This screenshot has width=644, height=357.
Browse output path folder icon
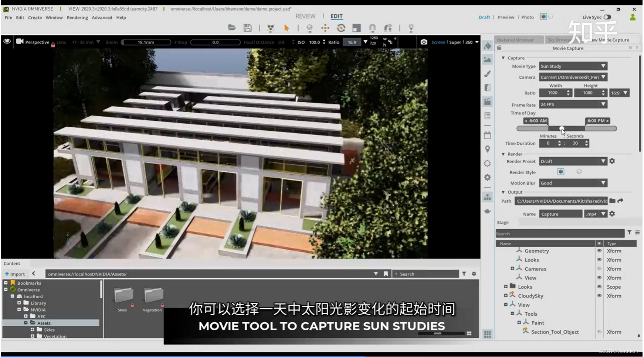(613, 201)
